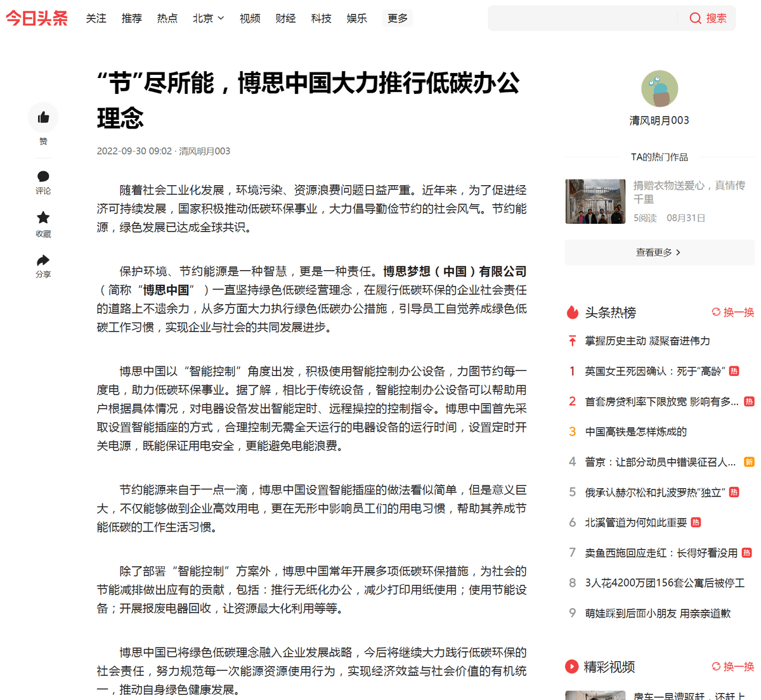This screenshot has height=700, width=761.
Task: Open the 推荐 nav tab
Action: pos(132,18)
